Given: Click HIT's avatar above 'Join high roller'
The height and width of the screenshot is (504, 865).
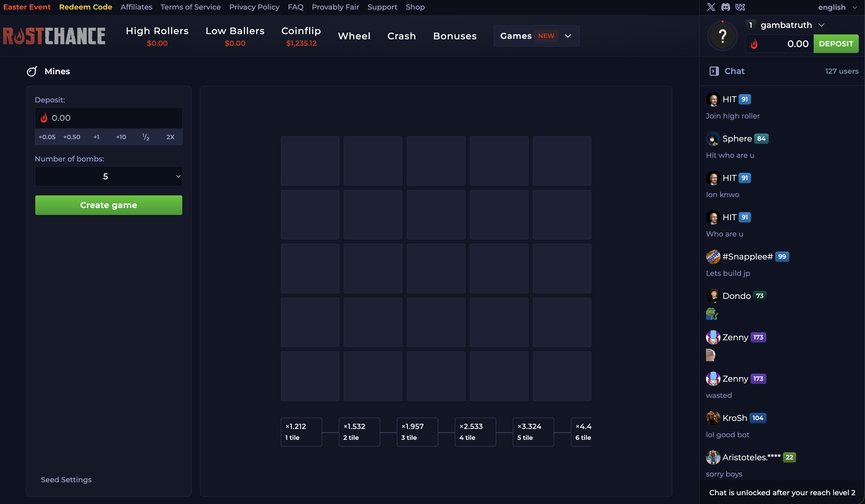Looking at the screenshot, I should pyautogui.click(x=713, y=99).
